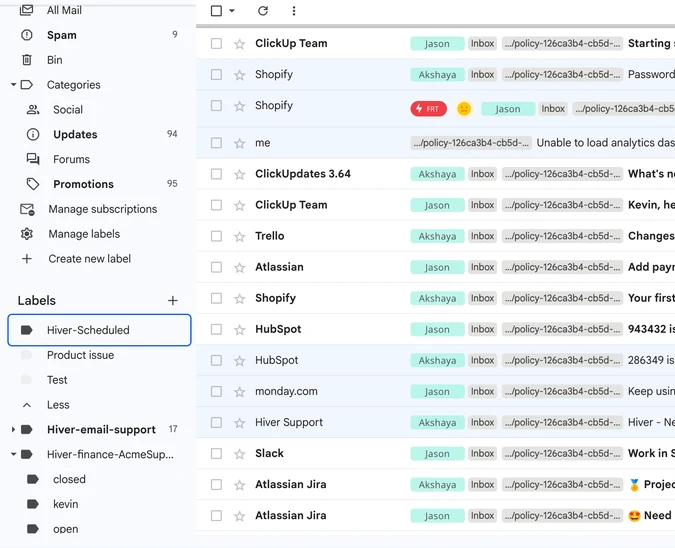Open the HubSpot 286349 email row
Viewport: 675px width, 548px height.
pyautogui.click(x=435, y=360)
